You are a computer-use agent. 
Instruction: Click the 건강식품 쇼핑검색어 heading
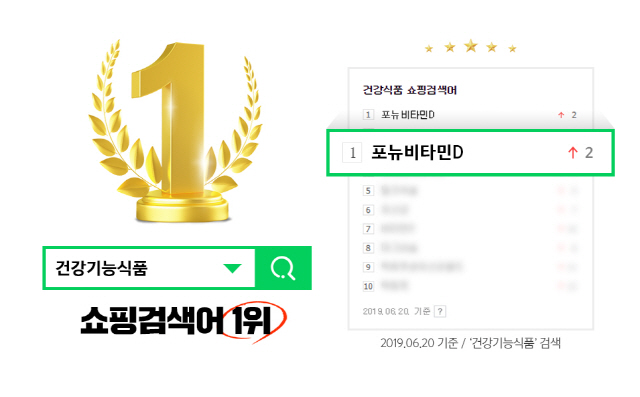410,90
